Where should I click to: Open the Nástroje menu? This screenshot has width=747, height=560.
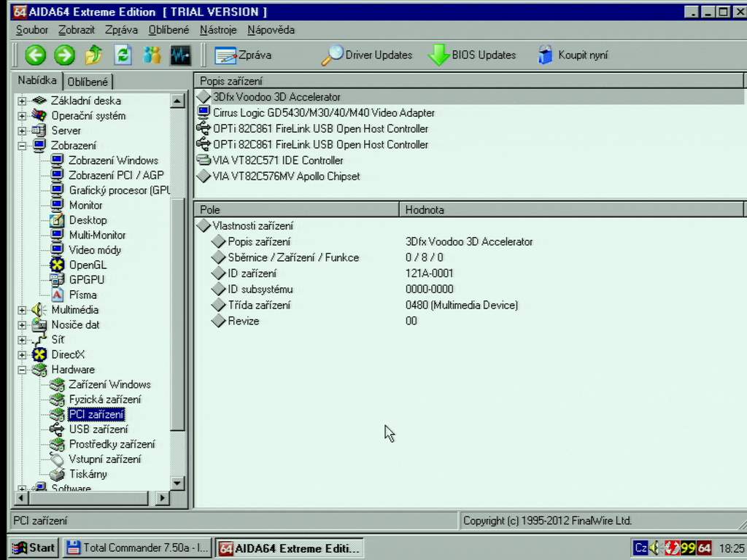218,30
